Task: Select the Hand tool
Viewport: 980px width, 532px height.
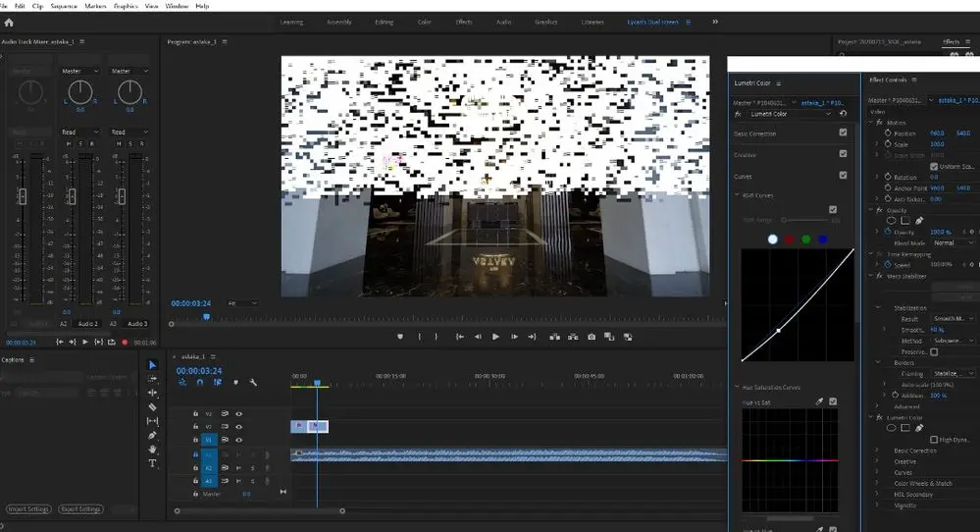Action: (x=152, y=450)
